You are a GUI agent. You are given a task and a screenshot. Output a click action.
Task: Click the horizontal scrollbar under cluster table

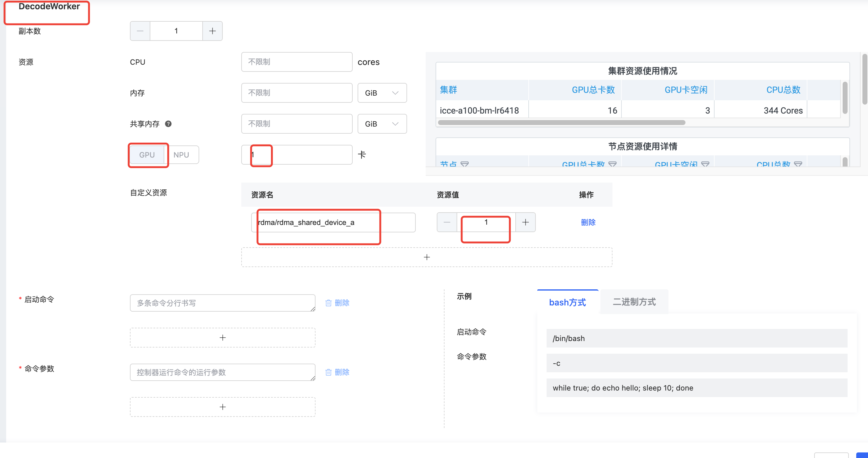tap(561, 122)
